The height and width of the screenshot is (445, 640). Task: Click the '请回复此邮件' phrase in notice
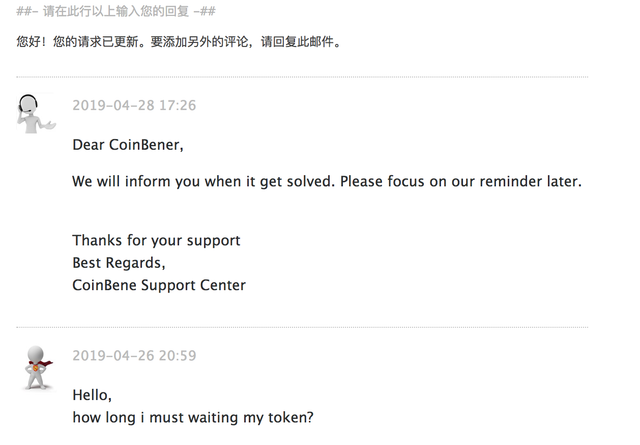pyautogui.click(x=298, y=42)
